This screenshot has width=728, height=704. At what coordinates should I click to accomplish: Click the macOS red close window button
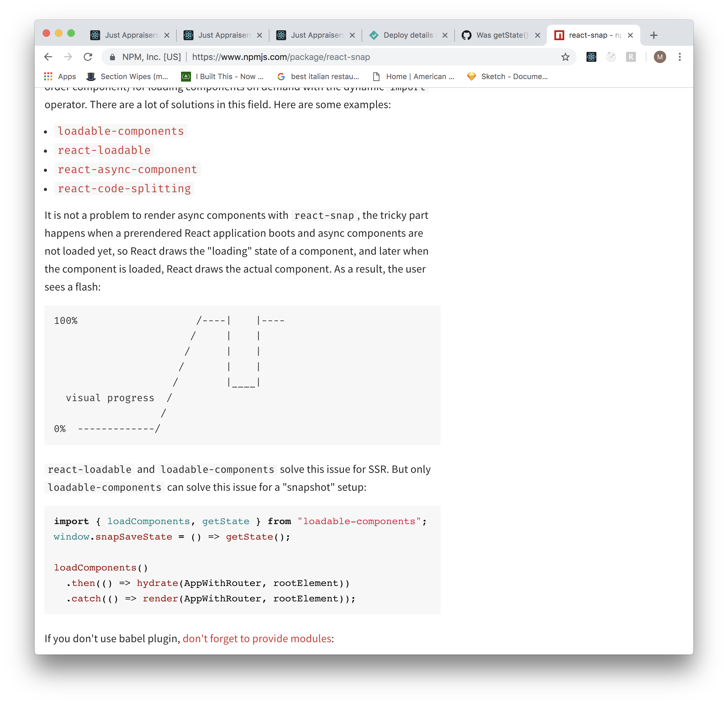46,33
